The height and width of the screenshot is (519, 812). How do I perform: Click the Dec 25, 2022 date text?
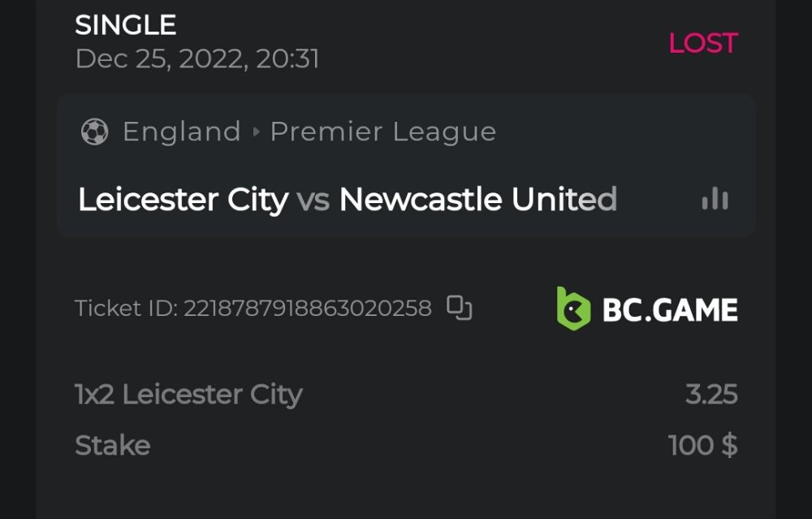coord(197,58)
